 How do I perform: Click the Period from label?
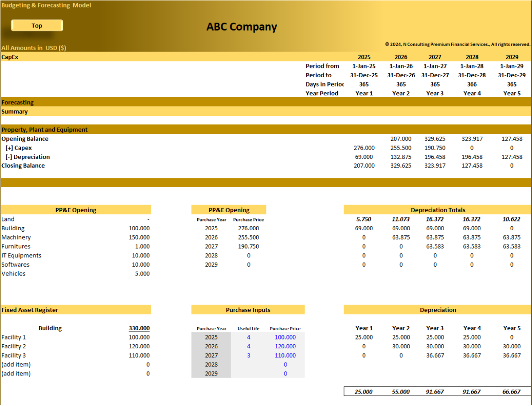(322, 66)
